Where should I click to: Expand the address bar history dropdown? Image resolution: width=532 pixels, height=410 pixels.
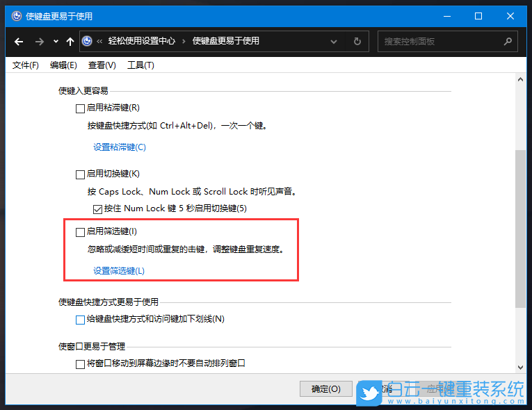coord(334,42)
